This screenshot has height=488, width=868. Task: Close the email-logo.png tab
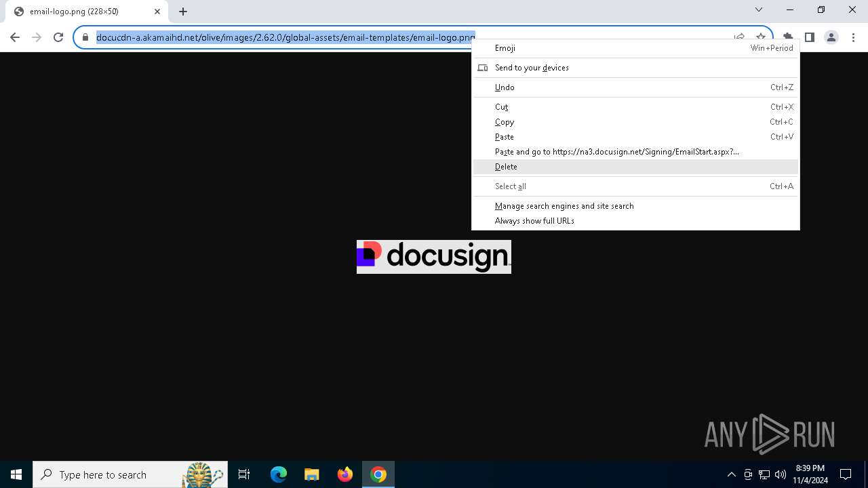click(x=157, y=11)
